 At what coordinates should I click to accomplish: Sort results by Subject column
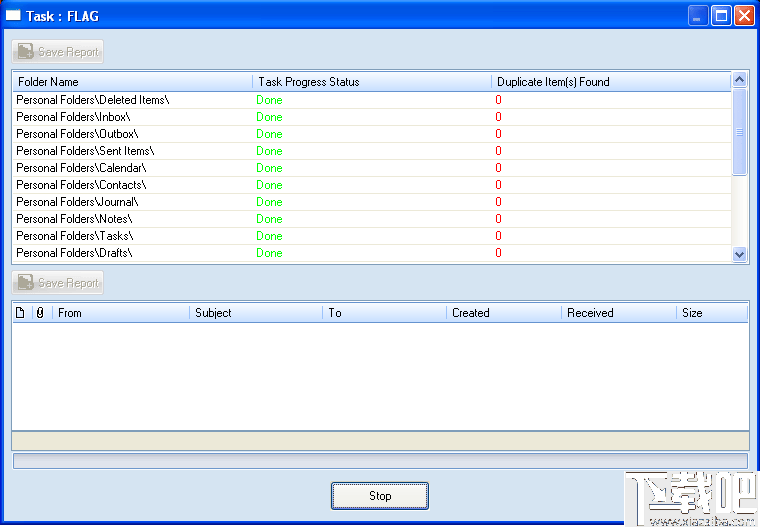click(x=256, y=313)
